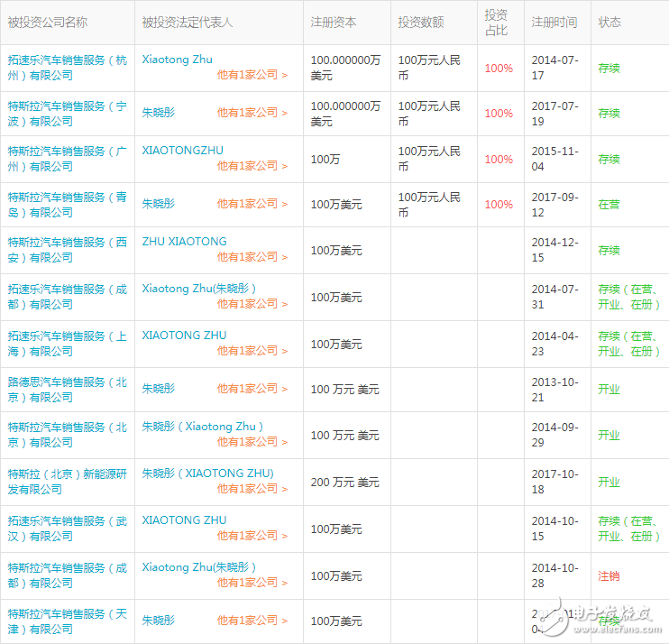Expand 他有1家公司 in the 宁波 row

[252, 113]
